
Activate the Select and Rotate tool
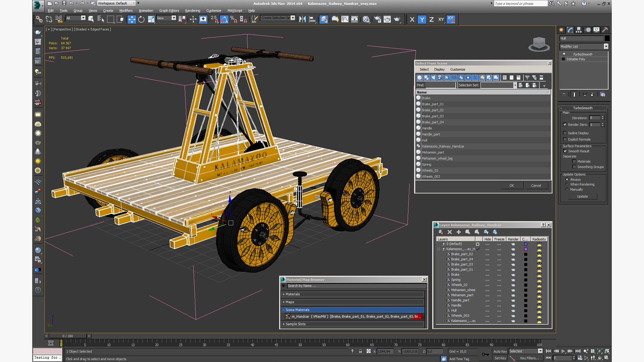tap(141, 19)
